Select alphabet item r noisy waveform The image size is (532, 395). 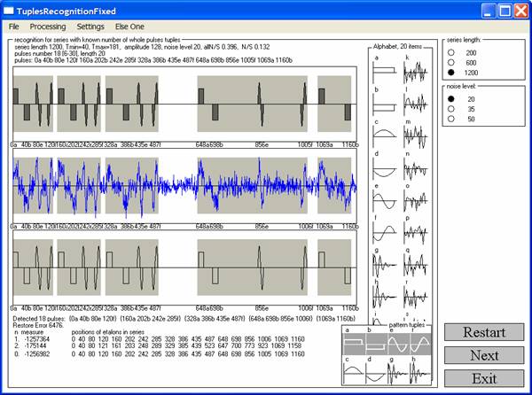(415, 297)
